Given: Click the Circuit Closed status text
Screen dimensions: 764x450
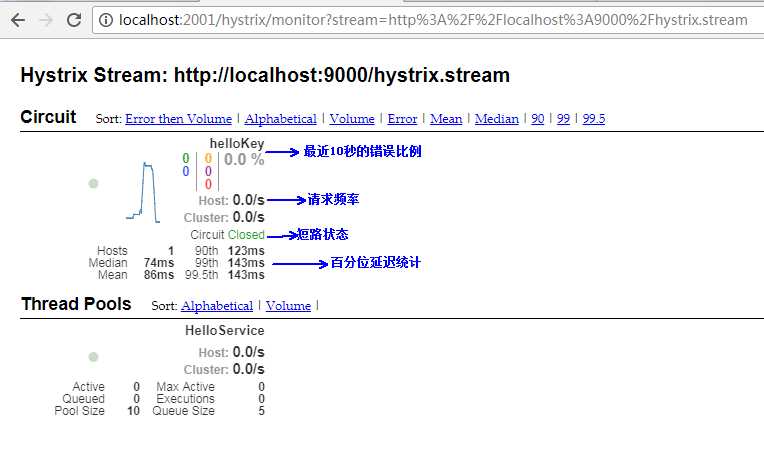Looking at the screenshot, I should pos(227,235).
